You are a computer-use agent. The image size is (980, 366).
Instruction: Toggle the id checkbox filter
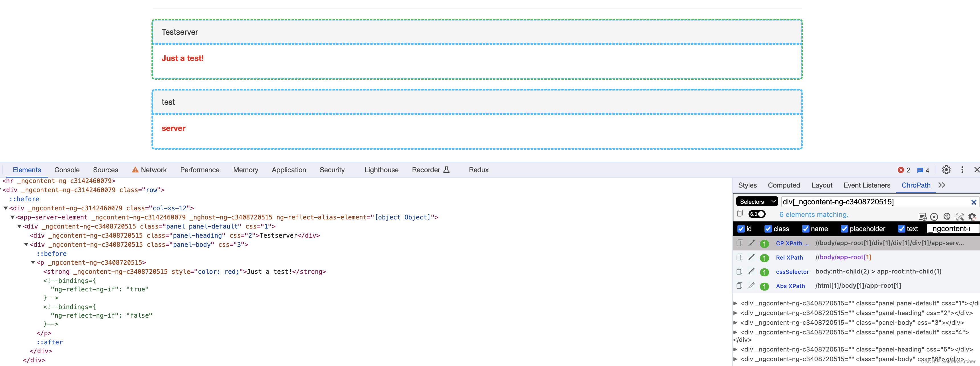[740, 228]
